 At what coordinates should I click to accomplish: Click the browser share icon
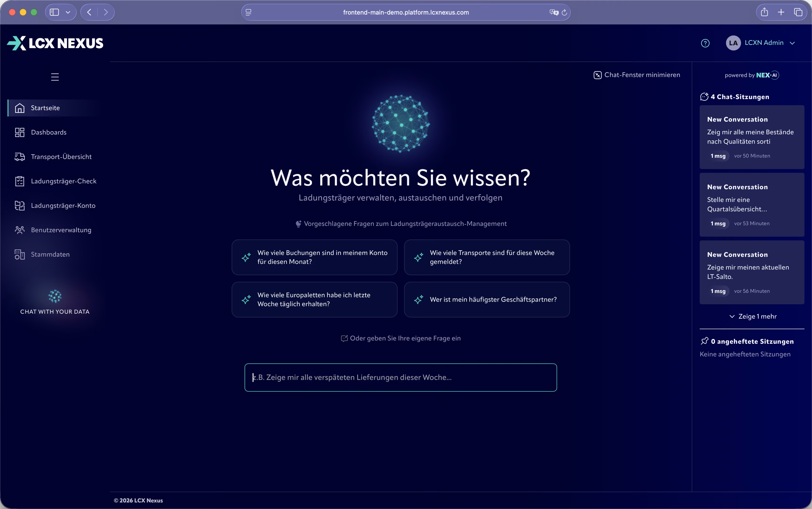[764, 12]
